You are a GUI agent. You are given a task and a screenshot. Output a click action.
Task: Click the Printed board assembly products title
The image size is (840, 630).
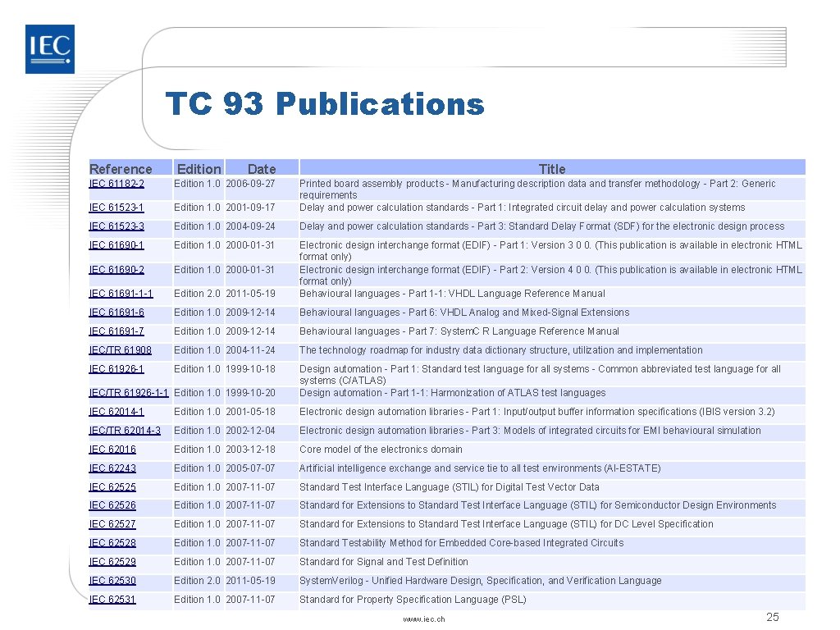[x=537, y=189]
